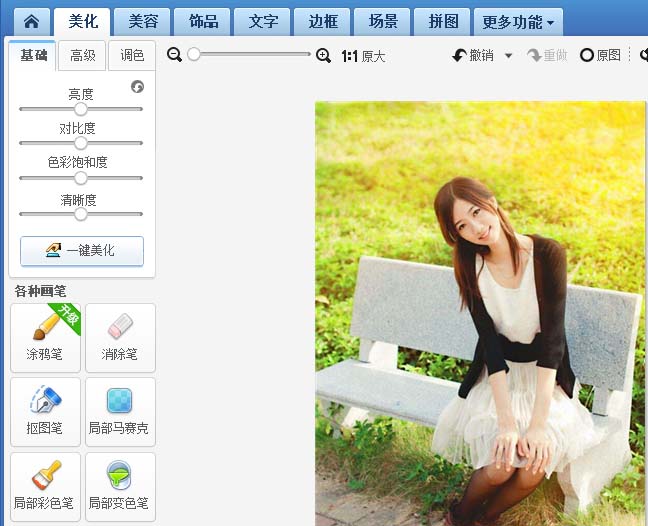Click the 撤销 undo button

coord(473,55)
